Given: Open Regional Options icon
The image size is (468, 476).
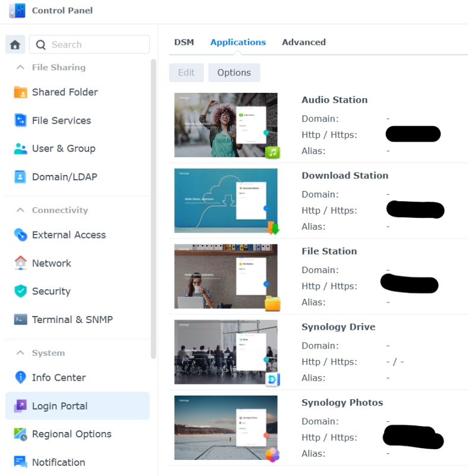Looking at the screenshot, I should point(21,434).
